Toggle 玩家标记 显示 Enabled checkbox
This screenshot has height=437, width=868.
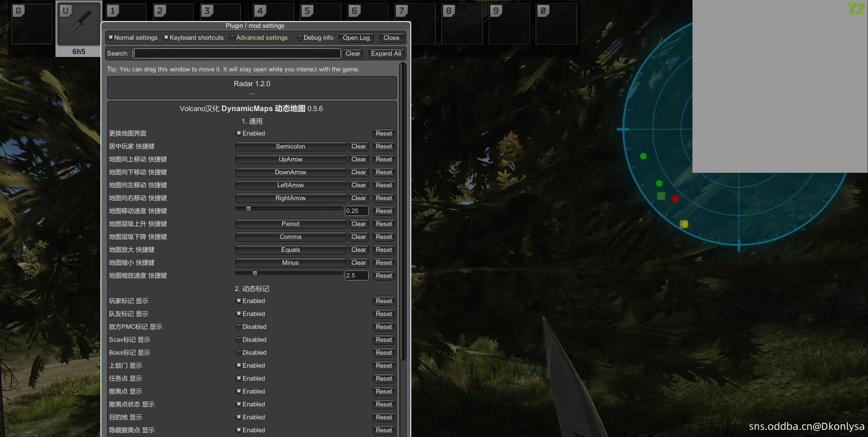coord(251,301)
